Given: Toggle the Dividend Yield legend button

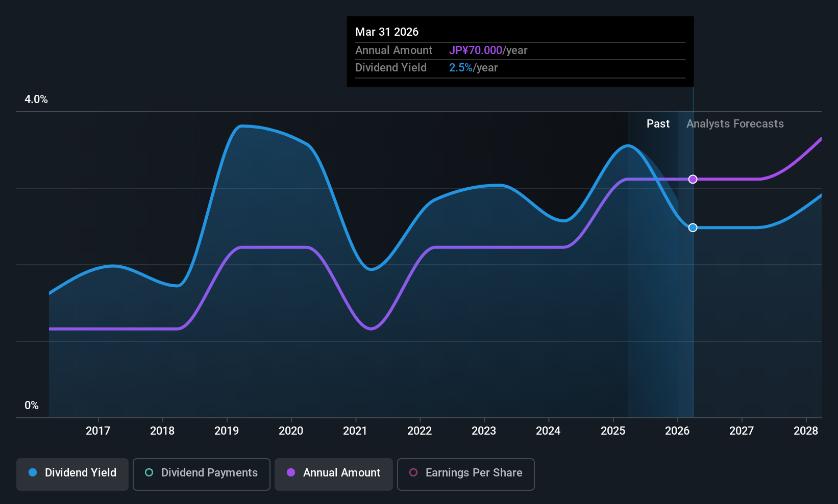Looking at the screenshot, I should coord(72,474).
